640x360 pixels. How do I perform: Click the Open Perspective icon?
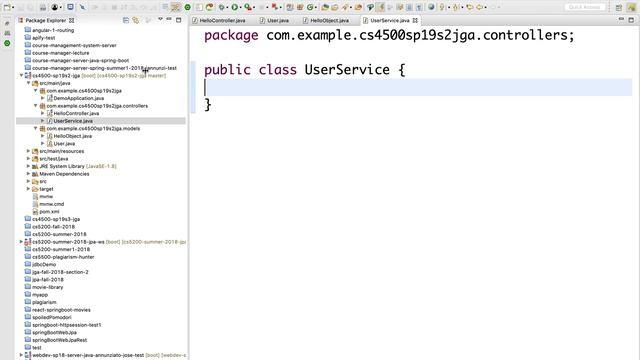point(619,7)
